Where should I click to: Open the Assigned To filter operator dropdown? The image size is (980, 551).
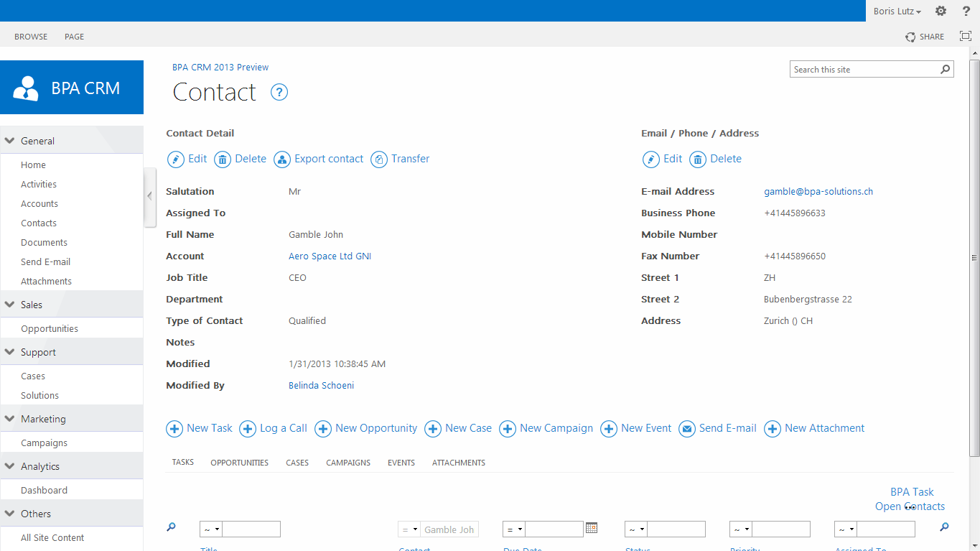tap(846, 529)
